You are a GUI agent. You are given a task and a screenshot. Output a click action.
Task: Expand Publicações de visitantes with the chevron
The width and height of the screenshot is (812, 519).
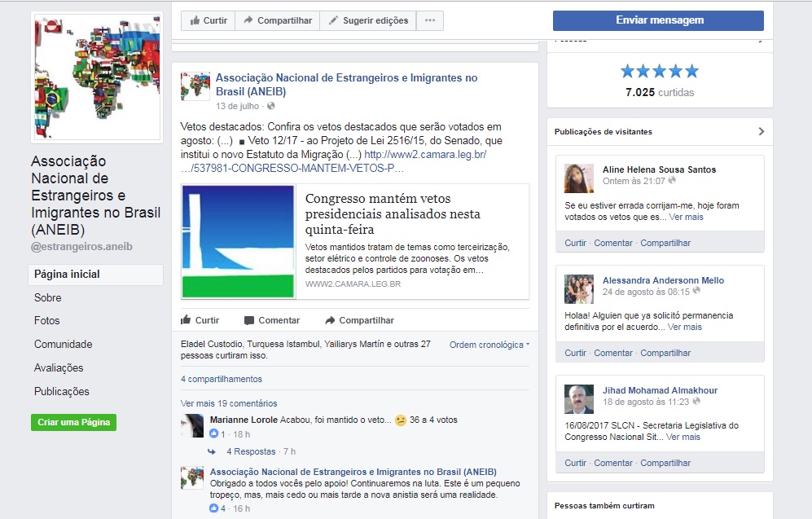(762, 131)
